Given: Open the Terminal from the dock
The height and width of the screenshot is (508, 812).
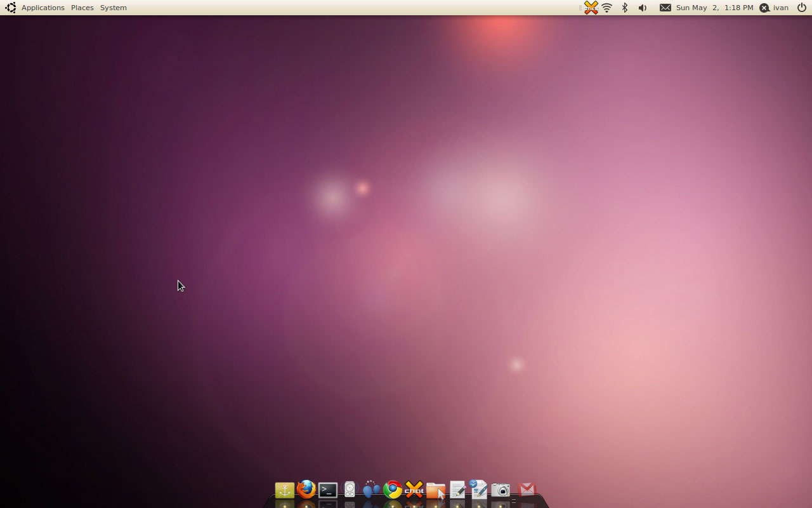Looking at the screenshot, I should tap(327, 490).
